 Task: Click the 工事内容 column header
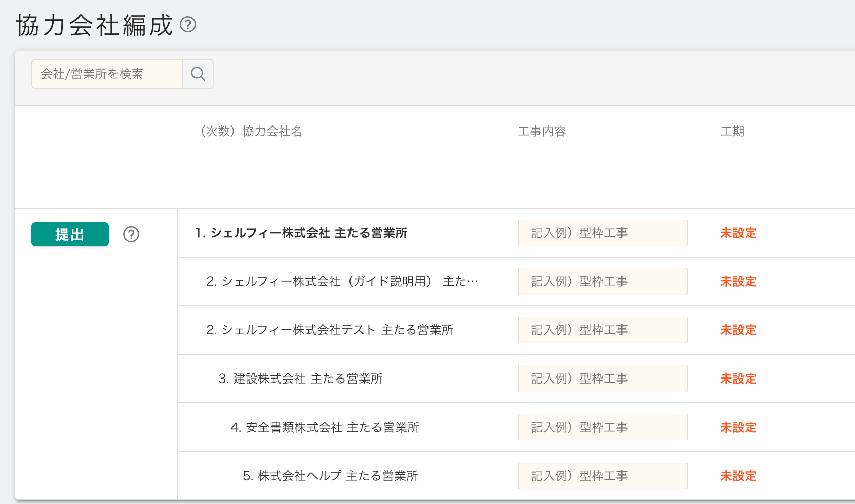[x=541, y=132]
